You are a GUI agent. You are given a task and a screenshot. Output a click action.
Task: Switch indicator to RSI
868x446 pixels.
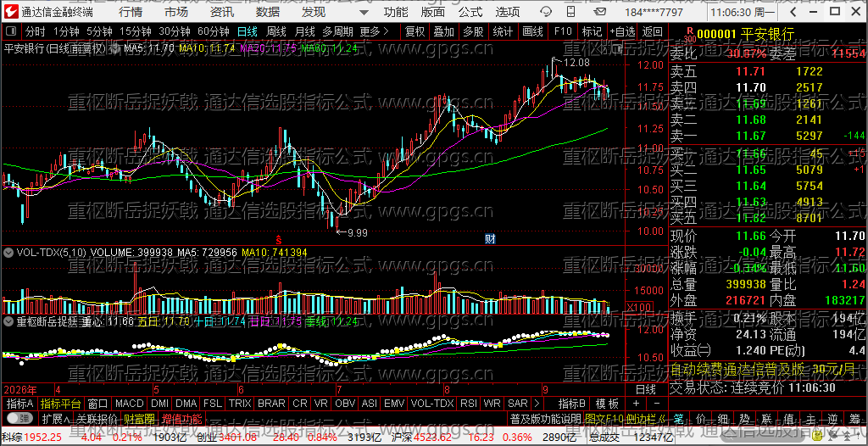pyautogui.click(x=469, y=404)
